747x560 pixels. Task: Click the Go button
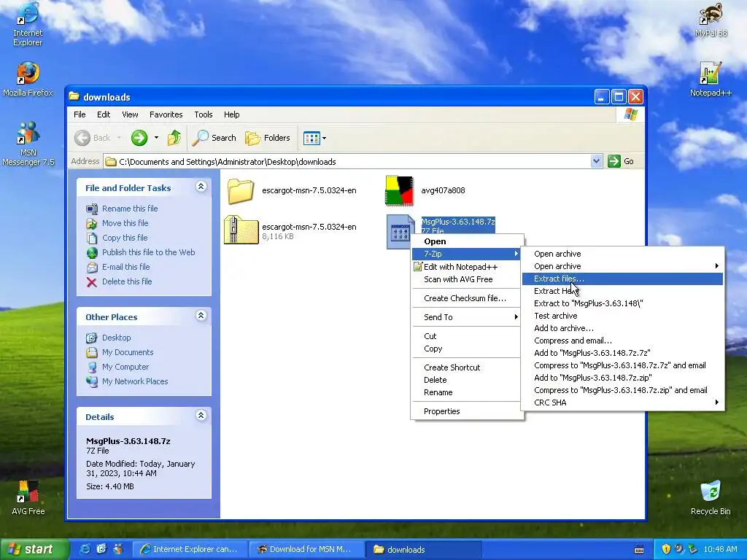click(622, 161)
